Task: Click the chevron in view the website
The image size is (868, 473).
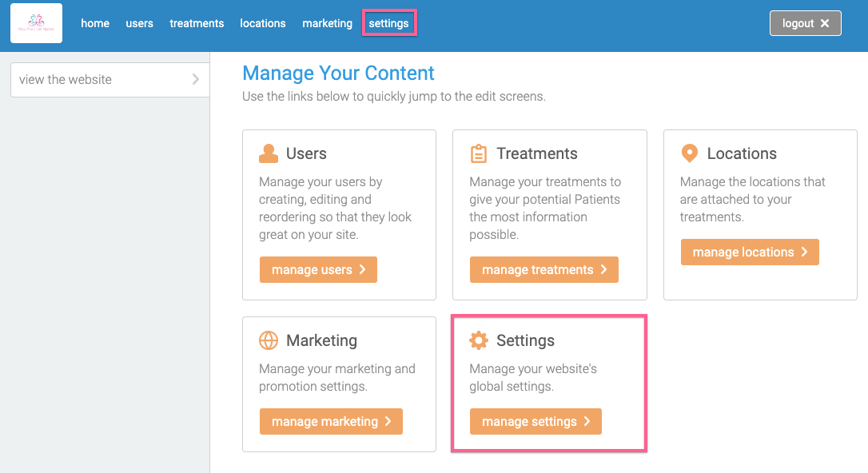Action: 195,79
